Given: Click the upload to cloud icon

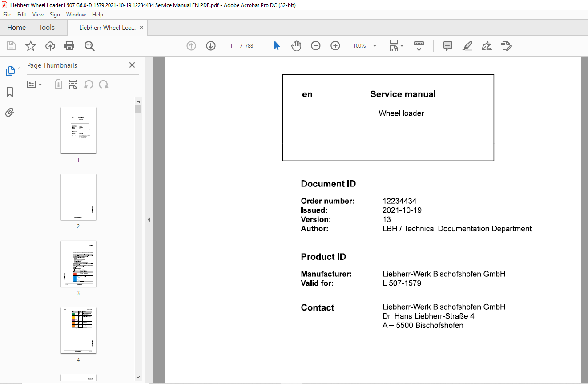Looking at the screenshot, I should pos(50,46).
